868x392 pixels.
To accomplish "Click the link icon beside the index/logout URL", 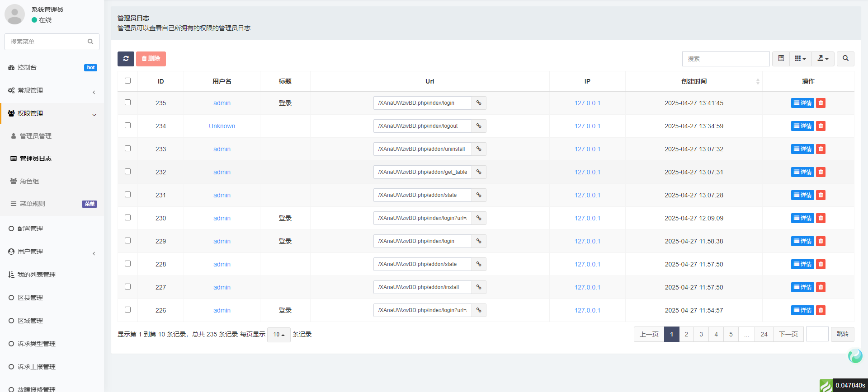I will pos(479,126).
